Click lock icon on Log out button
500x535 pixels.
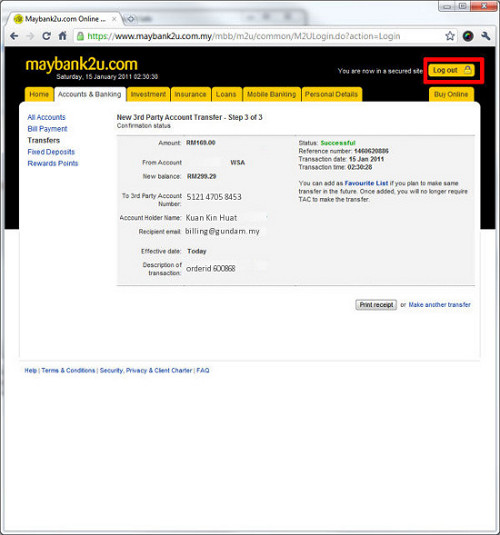pos(468,70)
